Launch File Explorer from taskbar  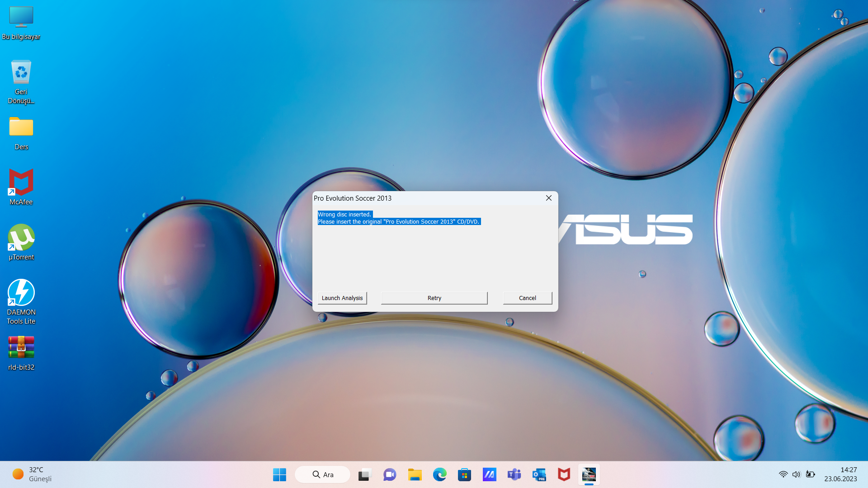(x=415, y=474)
